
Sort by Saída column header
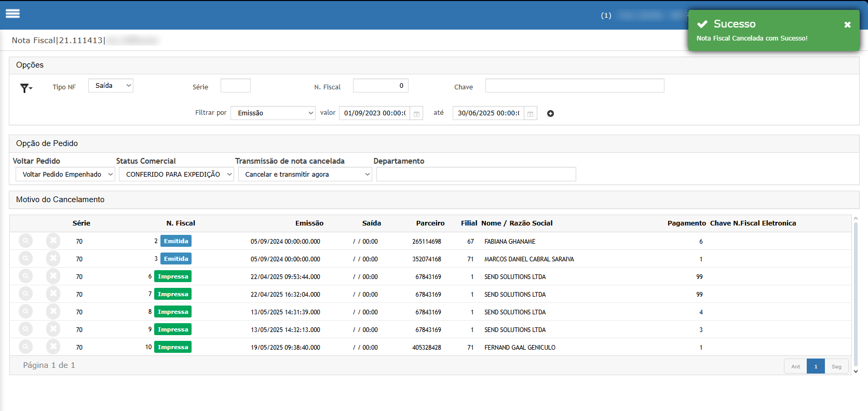coord(372,223)
